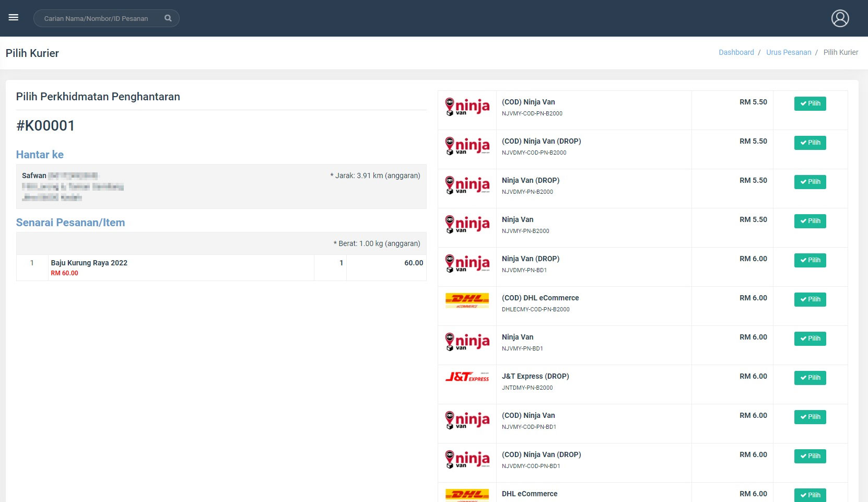Click Pilih for bottom DHL eCommerce row

pyautogui.click(x=810, y=495)
